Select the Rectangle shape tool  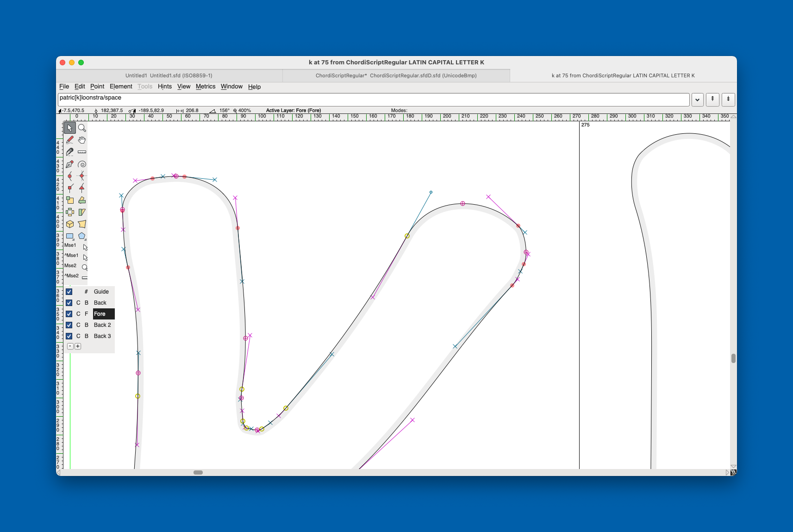[x=70, y=236]
